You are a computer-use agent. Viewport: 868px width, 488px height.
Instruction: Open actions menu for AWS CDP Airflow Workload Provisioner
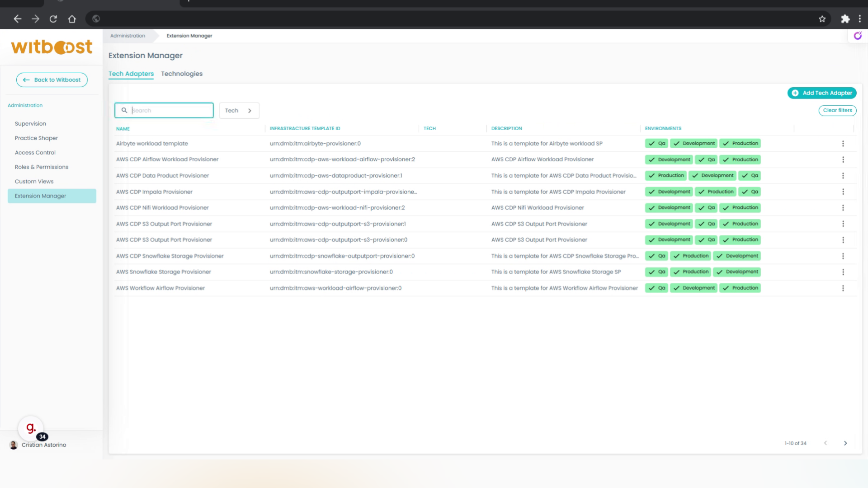tap(843, 160)
